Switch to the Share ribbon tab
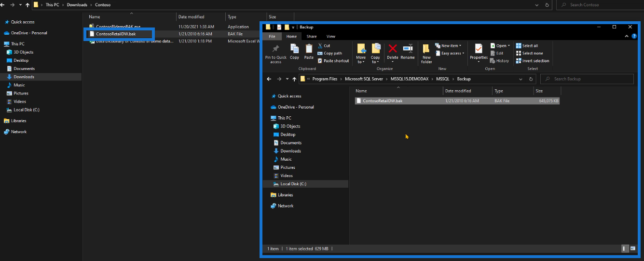644x261 pixels. (x=312, y=36)
